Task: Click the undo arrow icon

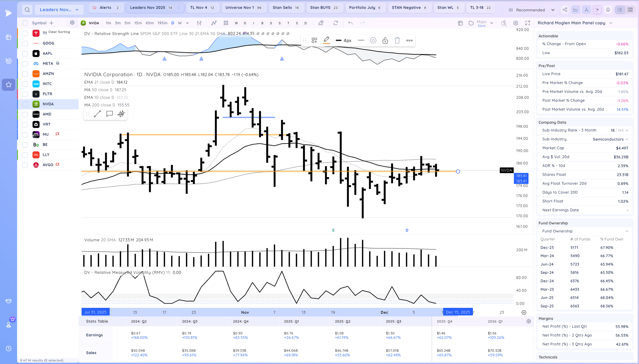Action: [350, 23]
